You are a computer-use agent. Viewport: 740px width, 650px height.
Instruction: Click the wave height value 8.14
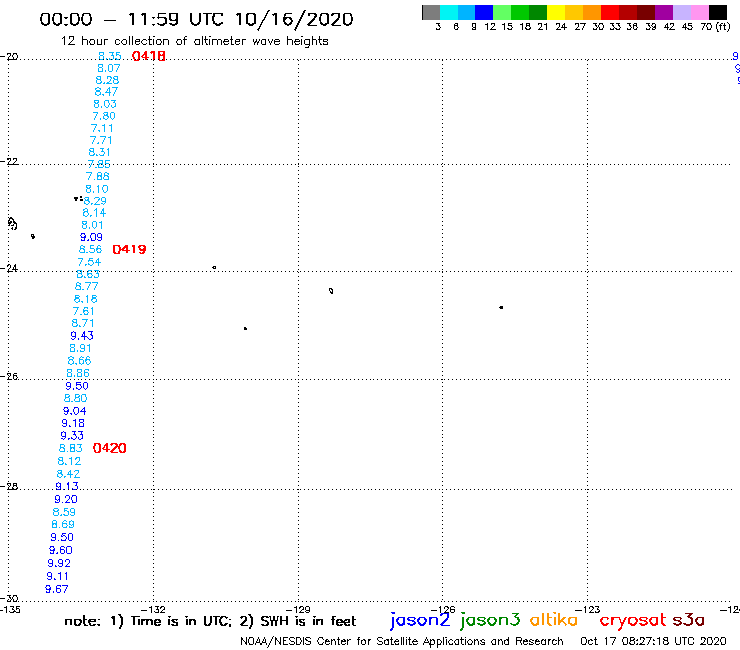pos(94,213)
